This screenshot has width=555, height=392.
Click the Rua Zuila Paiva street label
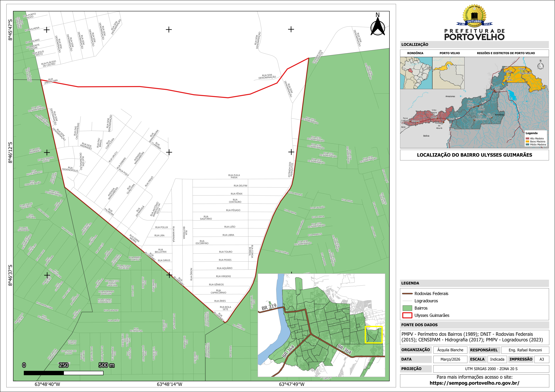pos(234,176)
